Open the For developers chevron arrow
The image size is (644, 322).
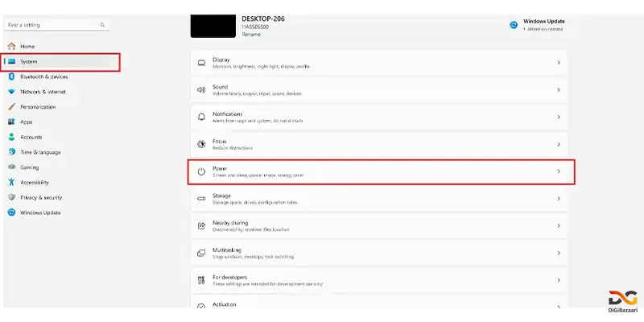[x=559, y=280]
